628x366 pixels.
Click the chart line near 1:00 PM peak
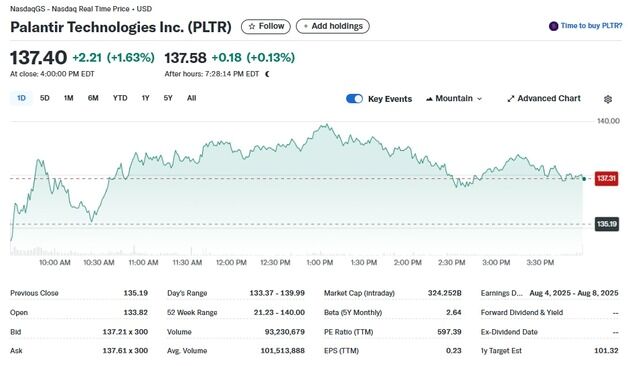click(x=325, y=126)
